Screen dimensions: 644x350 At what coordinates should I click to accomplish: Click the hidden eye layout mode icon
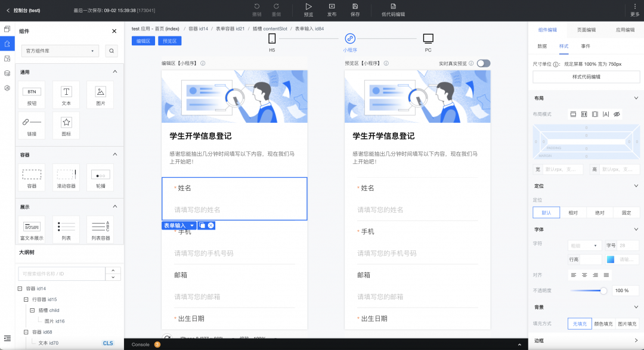point(617,114)
